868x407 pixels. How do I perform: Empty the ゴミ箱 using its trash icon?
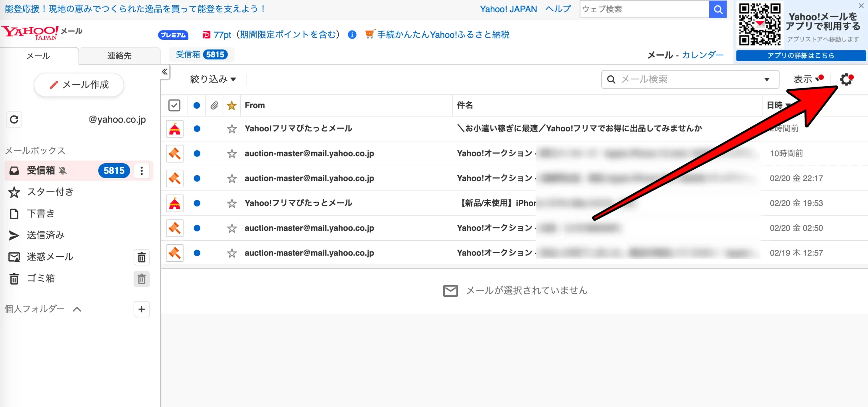142,279
